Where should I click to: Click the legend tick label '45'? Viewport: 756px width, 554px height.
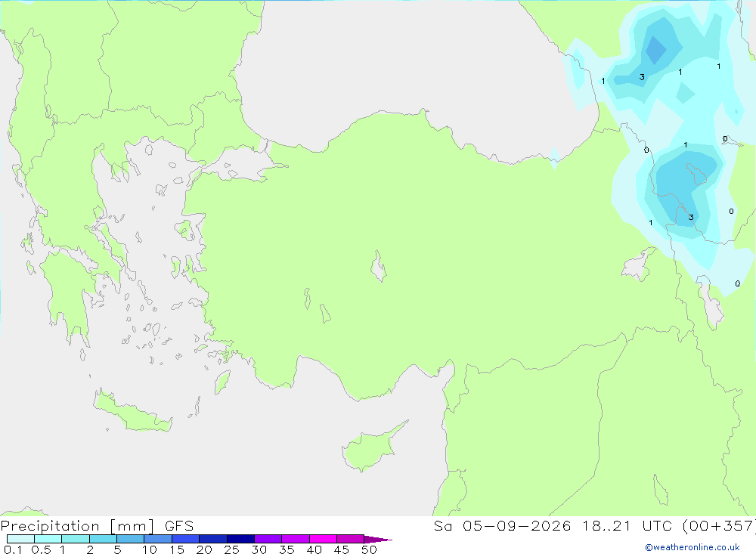click(x=342, y=549)
